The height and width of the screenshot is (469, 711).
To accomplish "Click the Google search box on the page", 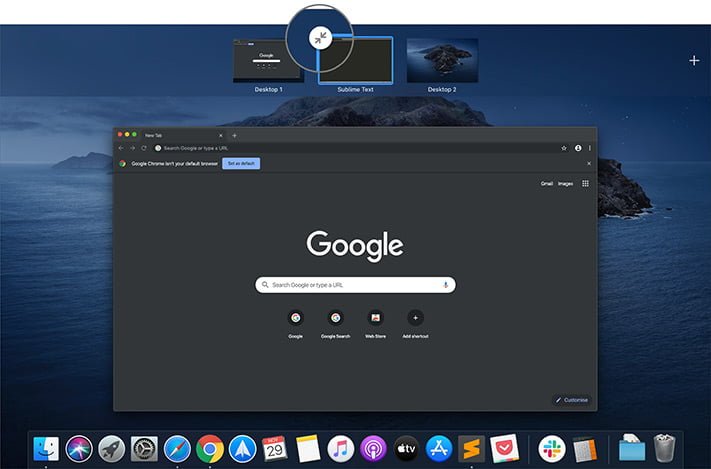I will [x=356, y=285].
